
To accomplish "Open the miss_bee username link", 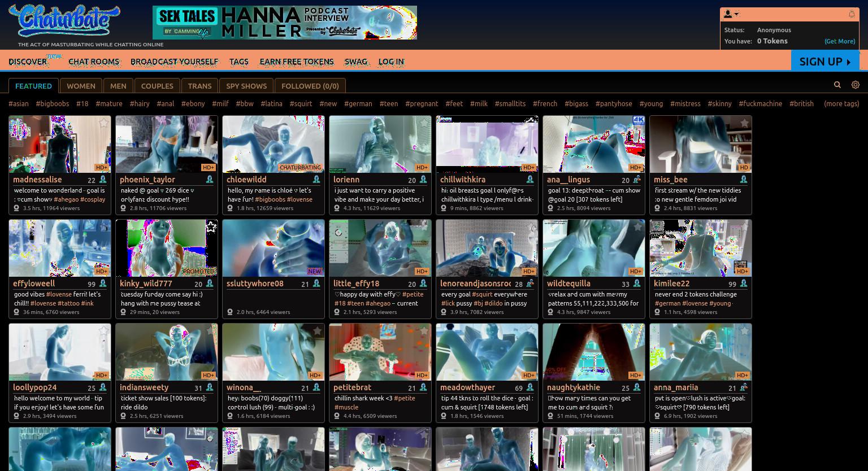I will click(671, 180).
